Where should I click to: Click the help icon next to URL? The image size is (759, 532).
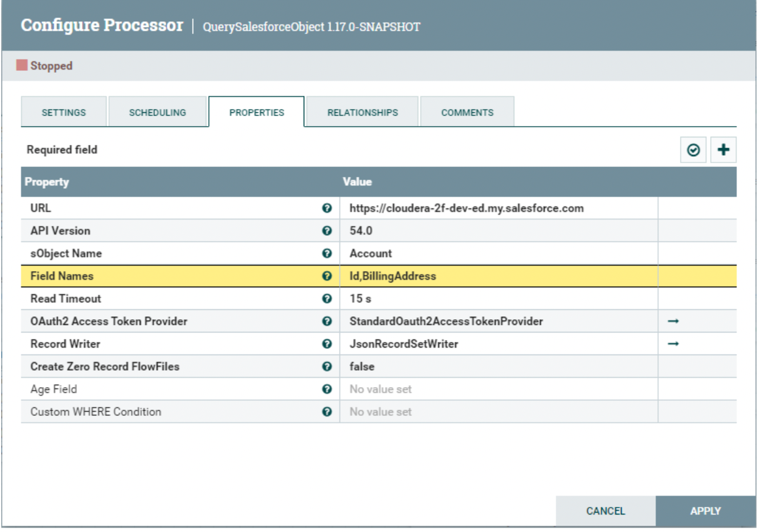326,208
